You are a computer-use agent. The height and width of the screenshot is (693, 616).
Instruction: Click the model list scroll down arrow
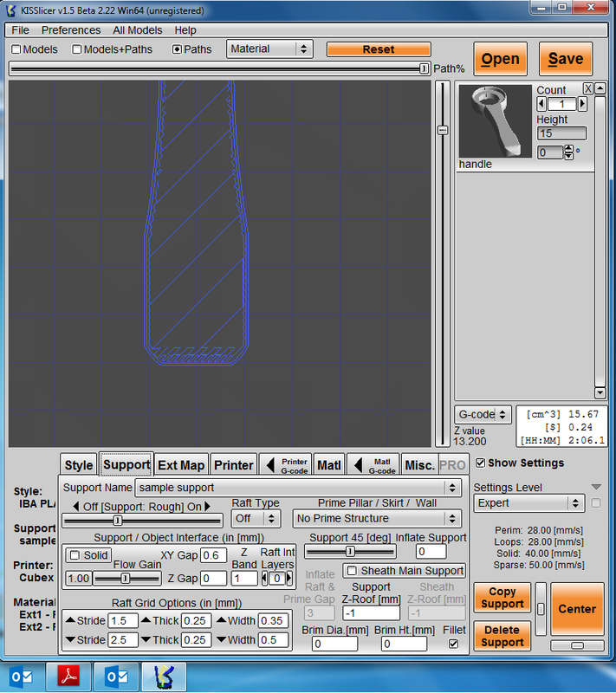click(600, 392)
